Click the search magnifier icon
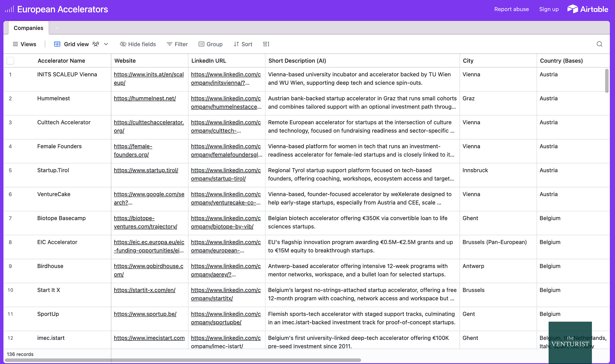 click(x=599, y=44)
